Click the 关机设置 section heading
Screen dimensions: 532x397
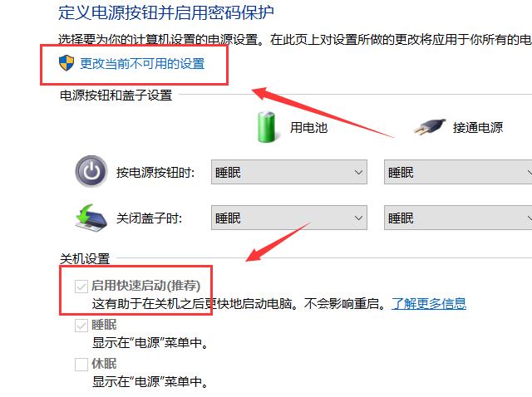click(x=85, y=258)
